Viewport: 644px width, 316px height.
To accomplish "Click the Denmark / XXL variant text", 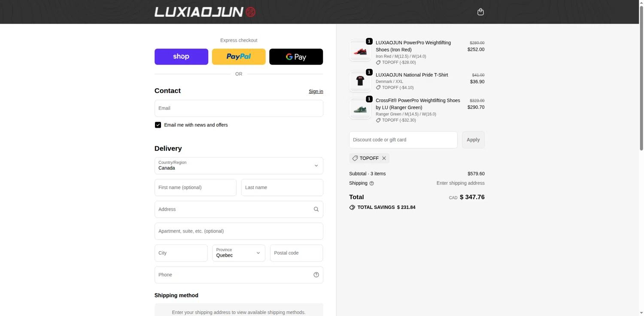I will [x=389, y=82].
